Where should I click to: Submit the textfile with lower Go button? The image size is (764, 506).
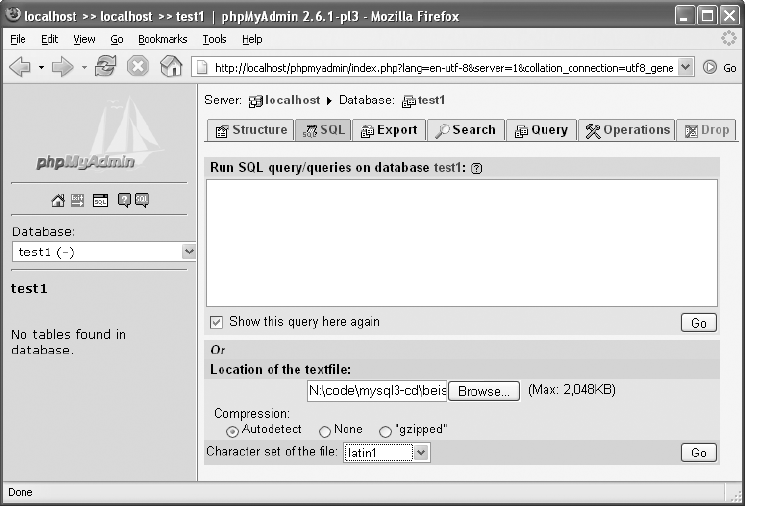pos(699,452)
